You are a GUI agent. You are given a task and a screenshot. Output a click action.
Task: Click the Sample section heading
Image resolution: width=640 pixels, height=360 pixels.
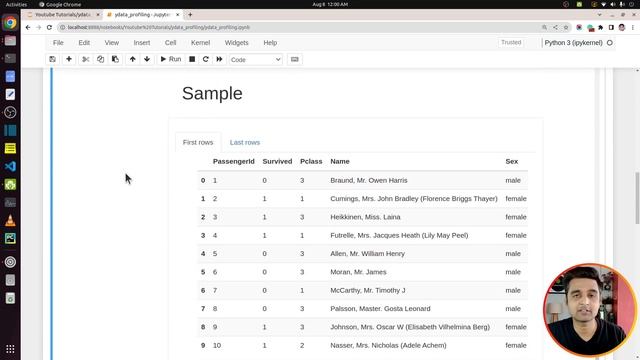pyautogui.click(x=212, y=93)
